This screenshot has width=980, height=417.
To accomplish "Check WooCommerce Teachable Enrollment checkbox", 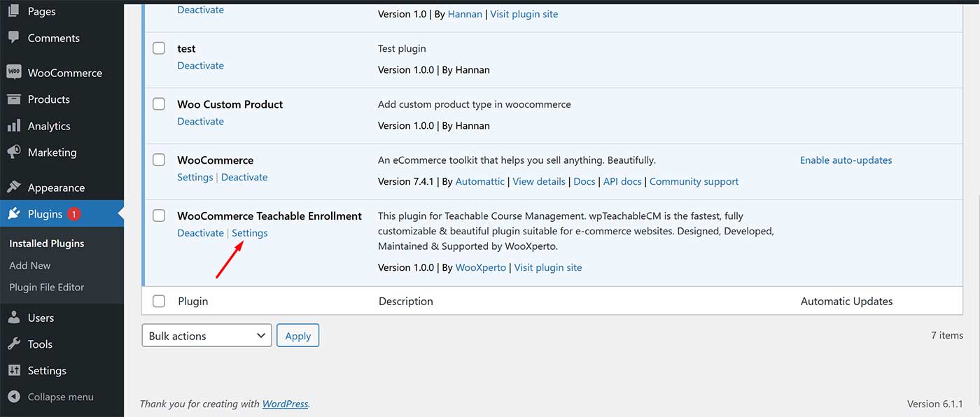I will click(x=159, y=215).
